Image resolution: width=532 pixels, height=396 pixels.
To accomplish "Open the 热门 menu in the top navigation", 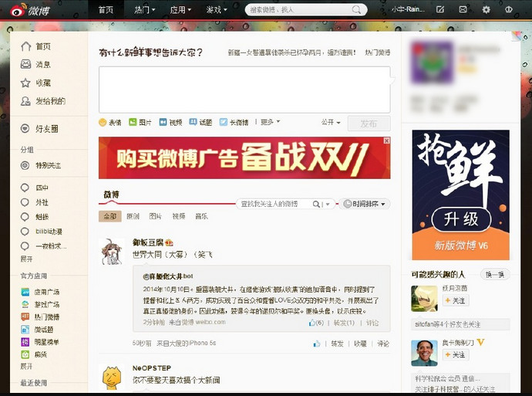I will [144, 10].
